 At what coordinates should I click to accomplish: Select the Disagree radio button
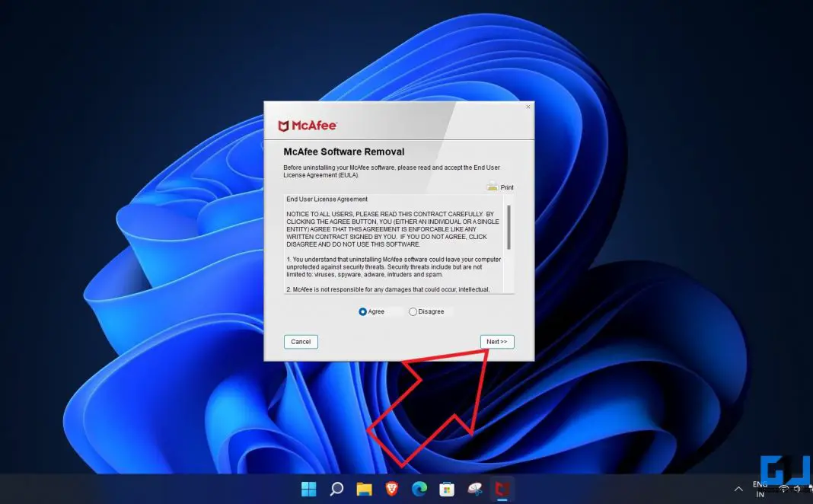pyautogui.click(x=413, y=311)
